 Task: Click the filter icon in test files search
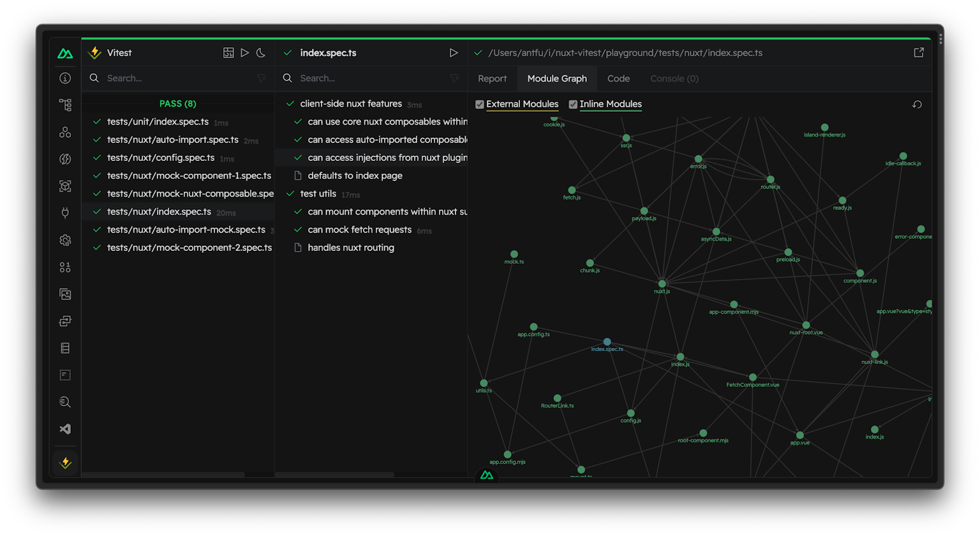click(261, 78)
